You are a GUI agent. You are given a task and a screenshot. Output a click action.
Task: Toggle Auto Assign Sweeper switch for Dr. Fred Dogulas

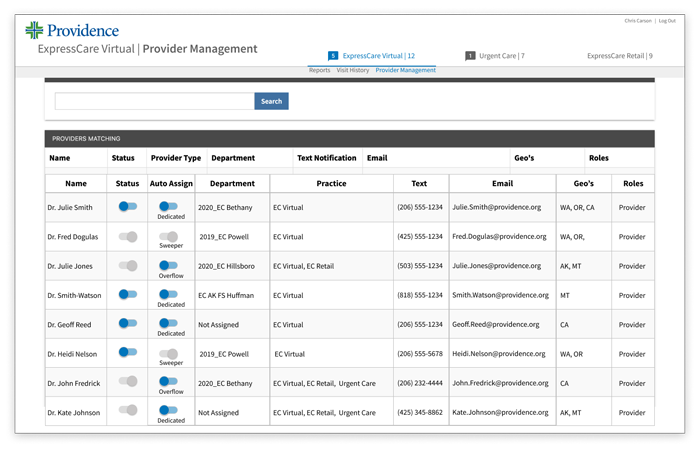168,237
